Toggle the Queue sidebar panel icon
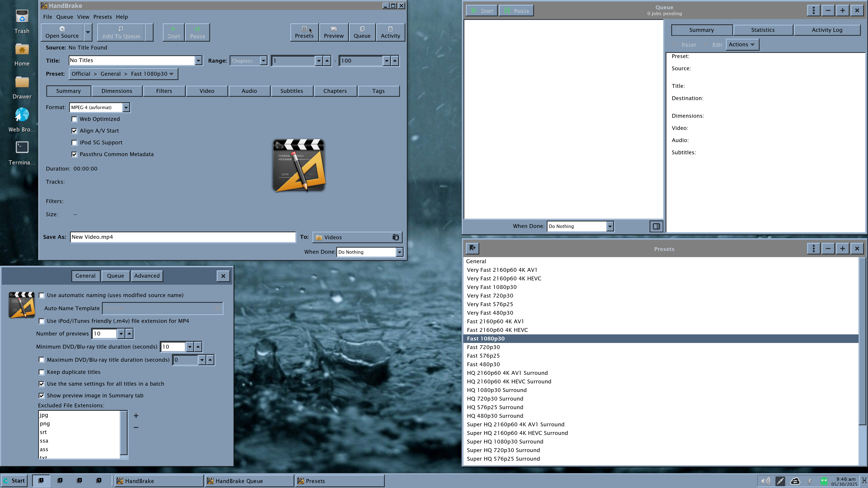 coord(656,226)
